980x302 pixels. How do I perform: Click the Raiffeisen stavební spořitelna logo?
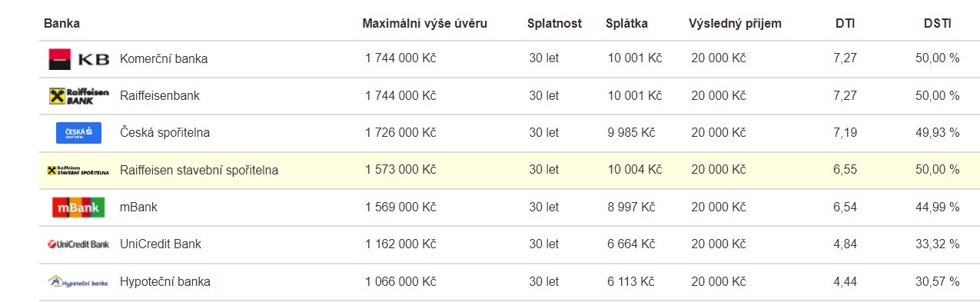78,171
